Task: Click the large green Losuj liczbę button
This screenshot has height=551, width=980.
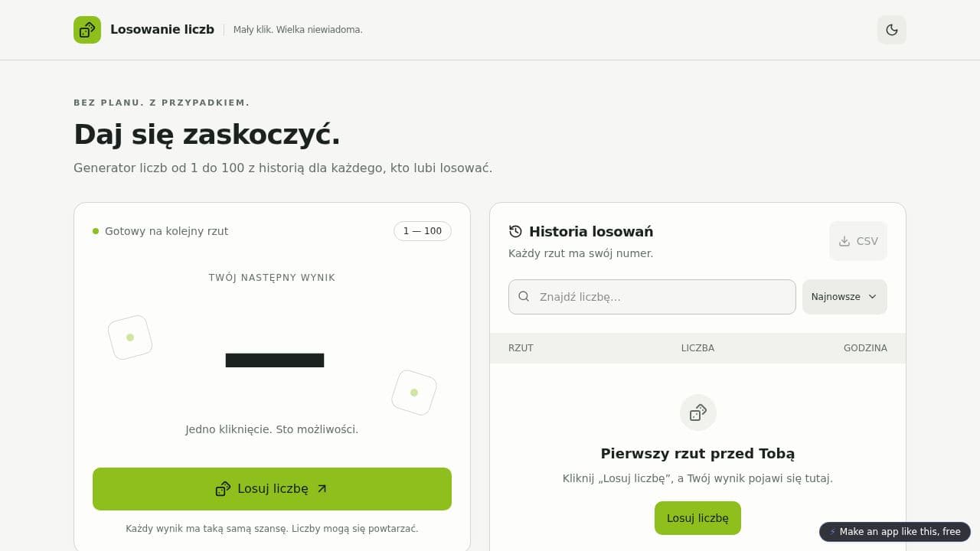Action: point(272,489)
